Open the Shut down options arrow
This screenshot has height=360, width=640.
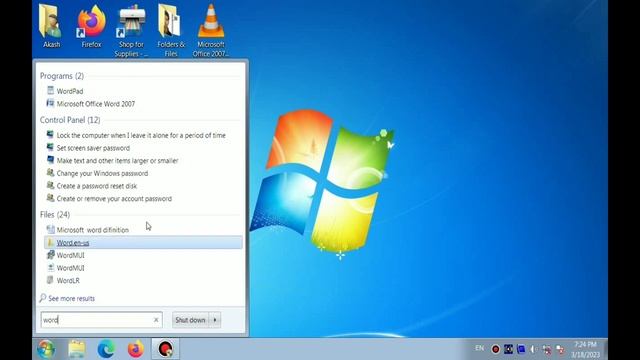pyautogui.click(x=215, y=320)
